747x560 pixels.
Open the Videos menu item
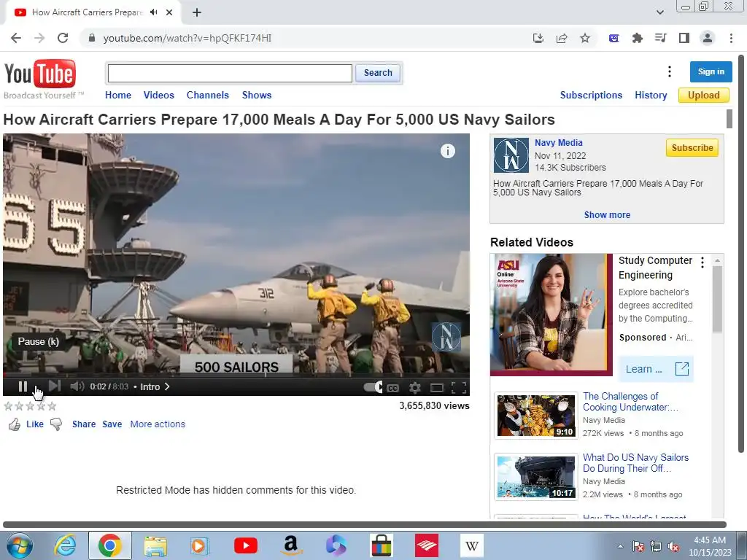158,95
